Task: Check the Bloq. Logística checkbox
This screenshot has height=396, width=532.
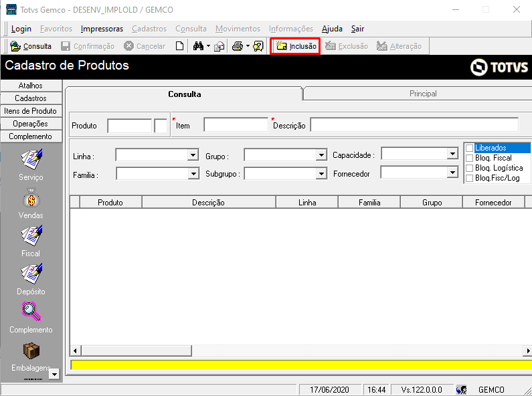Action: [x=470, y=168]
